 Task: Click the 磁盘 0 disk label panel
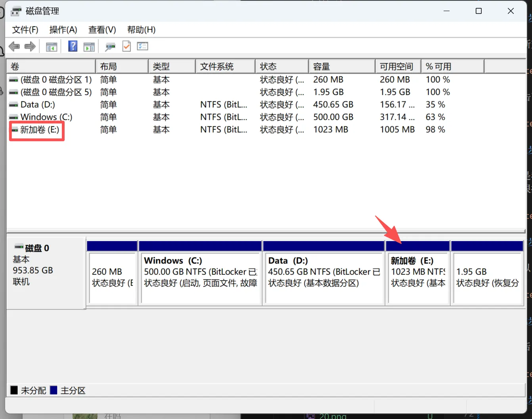pos(46,273)
